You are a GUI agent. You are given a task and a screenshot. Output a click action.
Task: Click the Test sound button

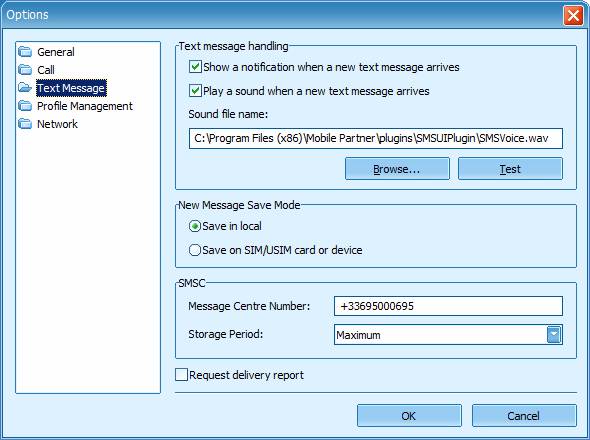(510, 169)
